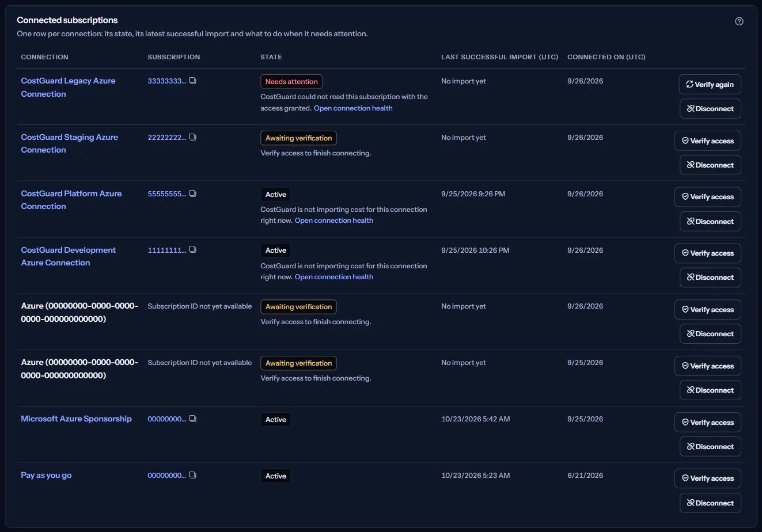Click the 10/23/2026 5:42 AM import time
762x532 pixels.
(475, 419)
